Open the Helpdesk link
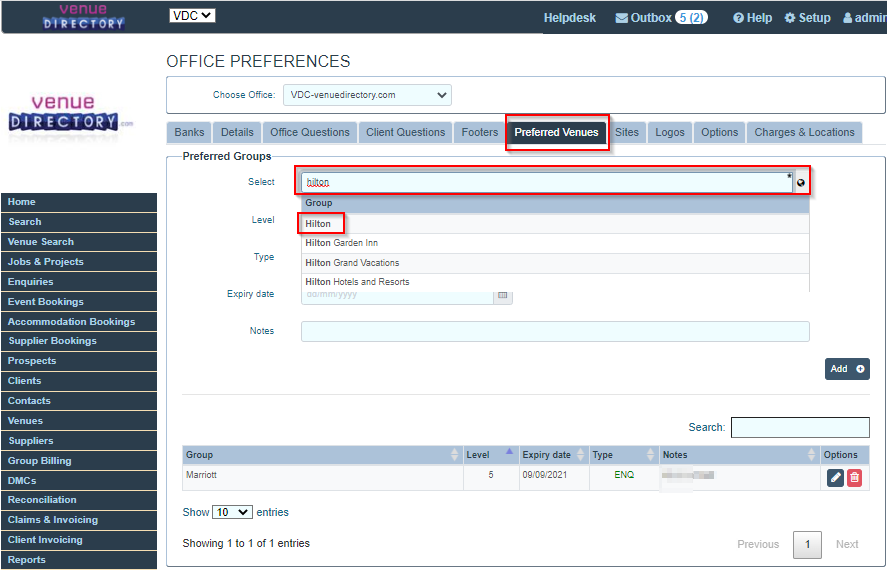The width and height of the screenshot is (887, 579). click(x=570, y=18)
